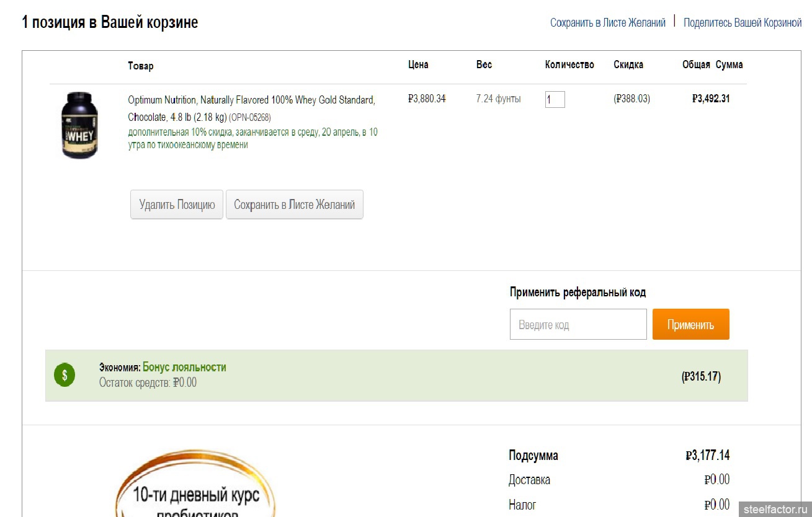Click the 'Удалить Позицию' button

point(177,205)
